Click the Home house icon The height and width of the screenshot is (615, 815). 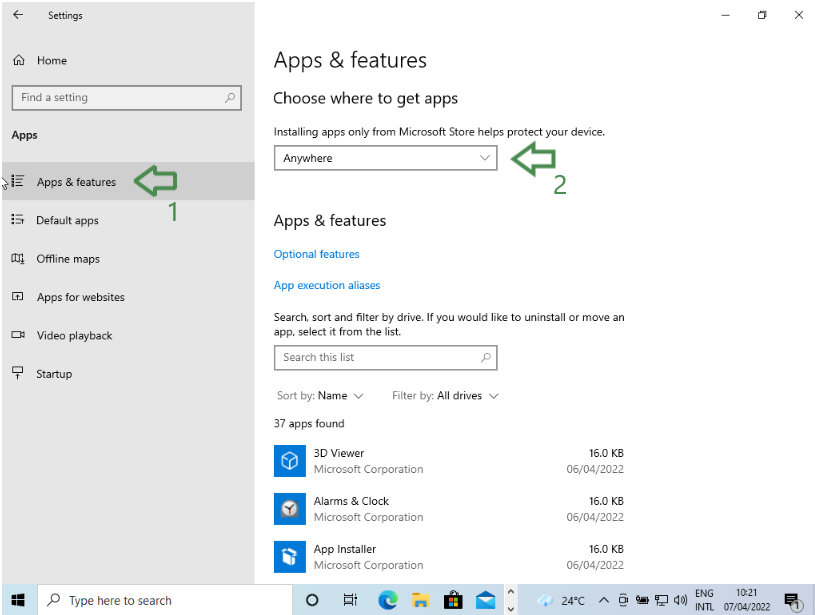[x=19, y=60]
